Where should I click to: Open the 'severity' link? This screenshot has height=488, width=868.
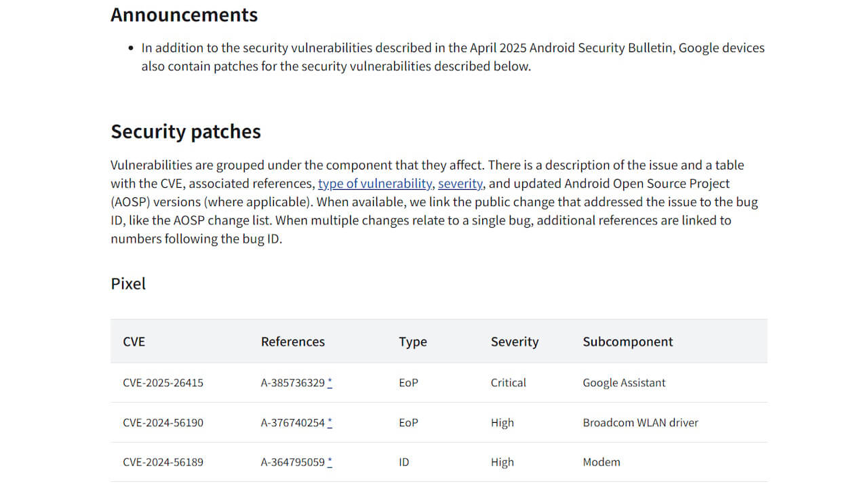click(460, 184)
